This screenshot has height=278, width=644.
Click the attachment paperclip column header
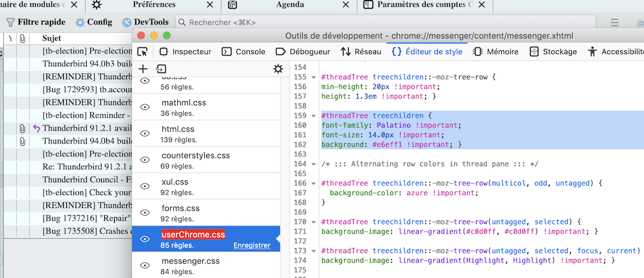pyautogui.click(x=22, y=38)
